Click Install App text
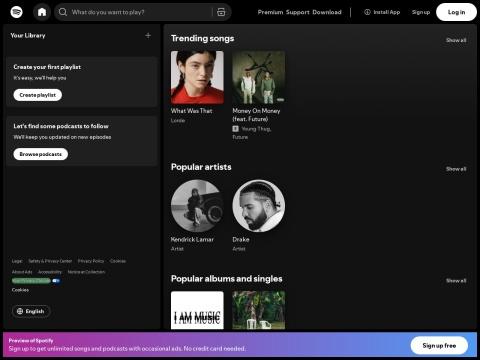 387,12
